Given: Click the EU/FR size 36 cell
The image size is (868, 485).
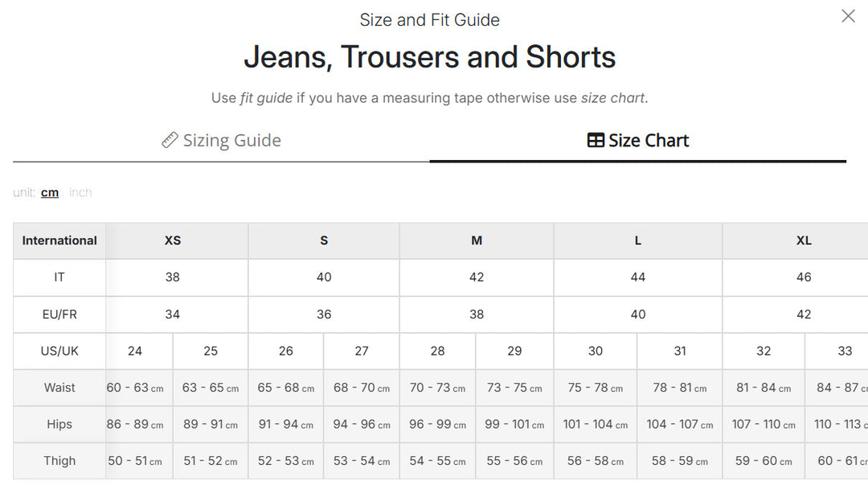Looking at the screenshot, I should click(x=324, y=314).
